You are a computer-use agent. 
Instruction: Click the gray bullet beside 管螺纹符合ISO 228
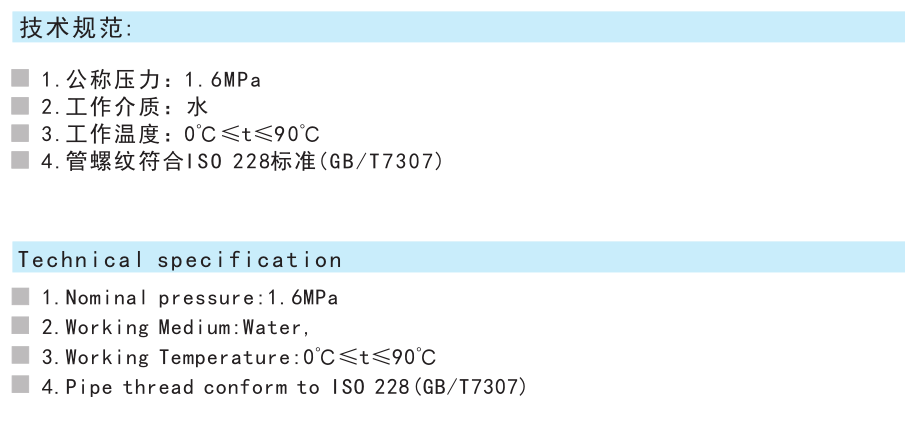(x=20, y=160)
